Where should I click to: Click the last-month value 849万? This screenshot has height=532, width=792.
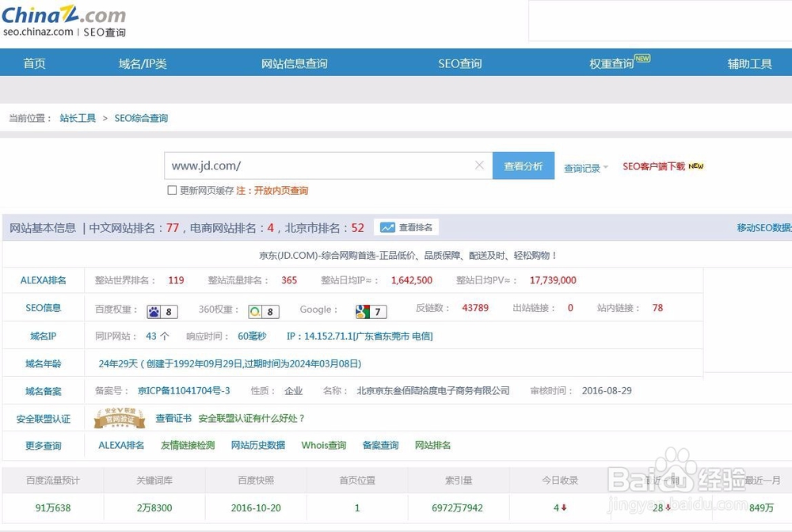pos(762,507)
